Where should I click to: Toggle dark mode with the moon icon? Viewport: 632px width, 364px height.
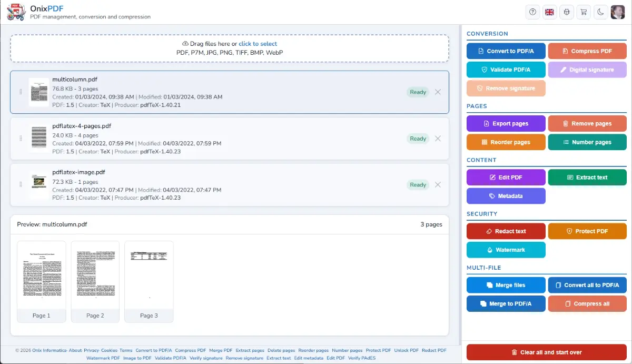[x=600, y=12]
